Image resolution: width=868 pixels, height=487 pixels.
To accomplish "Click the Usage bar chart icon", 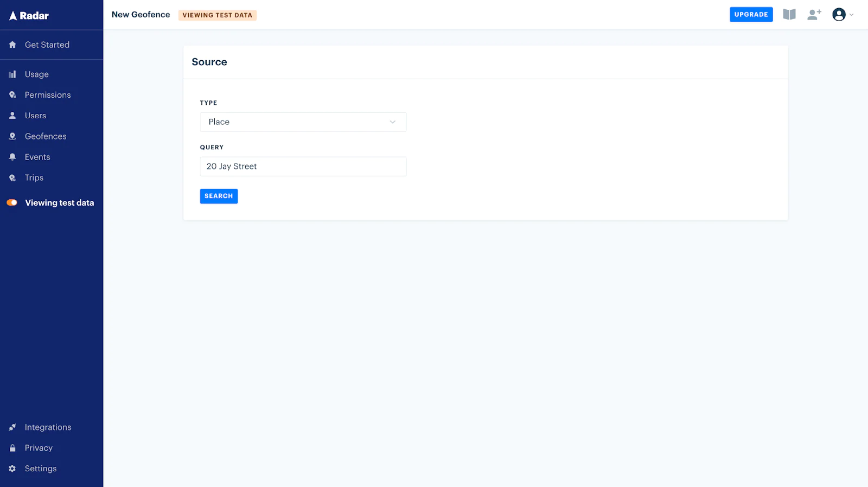I will click(12, 74).
